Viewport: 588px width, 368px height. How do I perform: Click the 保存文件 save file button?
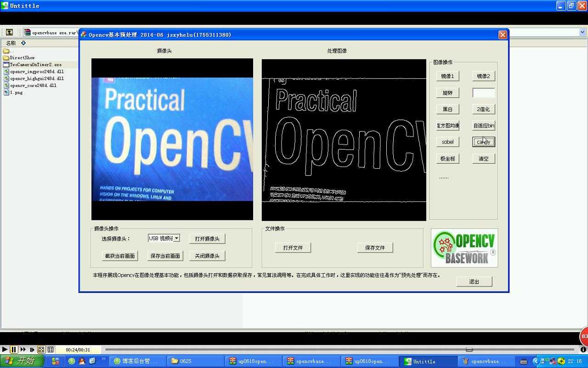(375, 248)
